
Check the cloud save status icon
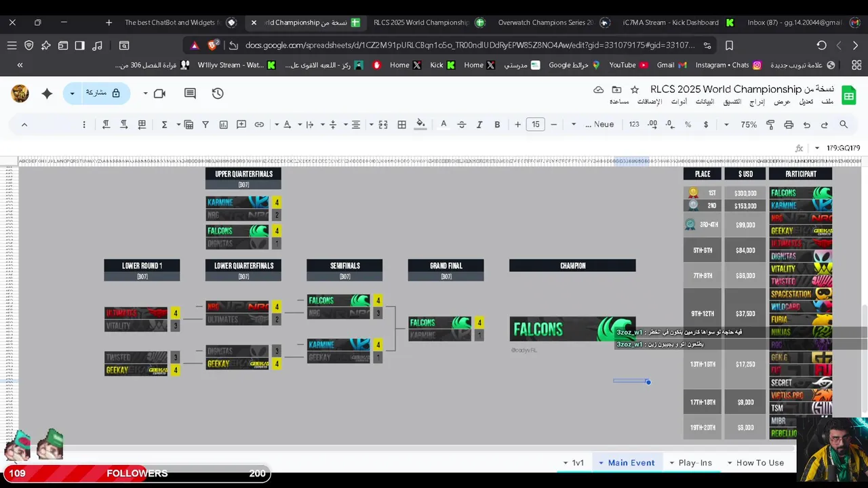point(598,89)
